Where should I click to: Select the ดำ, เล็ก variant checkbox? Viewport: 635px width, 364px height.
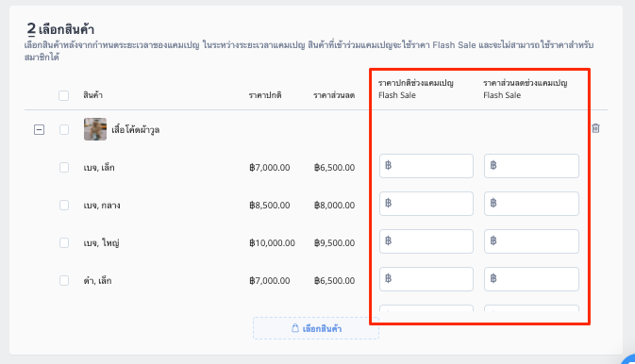pos(64,280)
